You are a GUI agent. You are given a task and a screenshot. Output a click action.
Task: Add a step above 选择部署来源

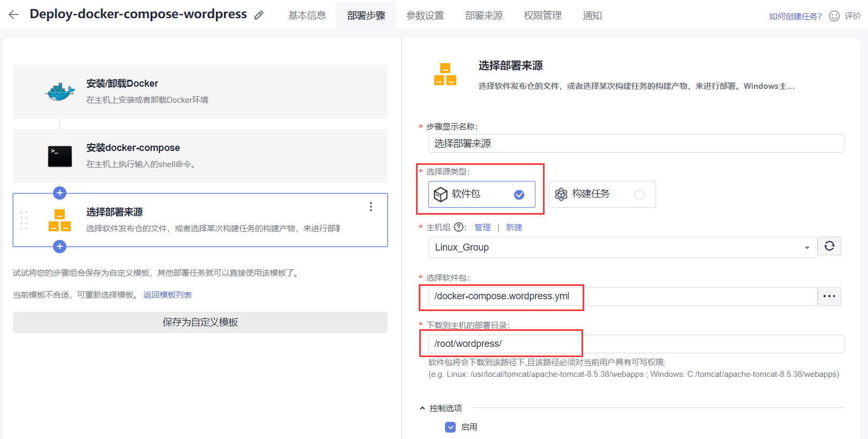[x=60, y=193]
